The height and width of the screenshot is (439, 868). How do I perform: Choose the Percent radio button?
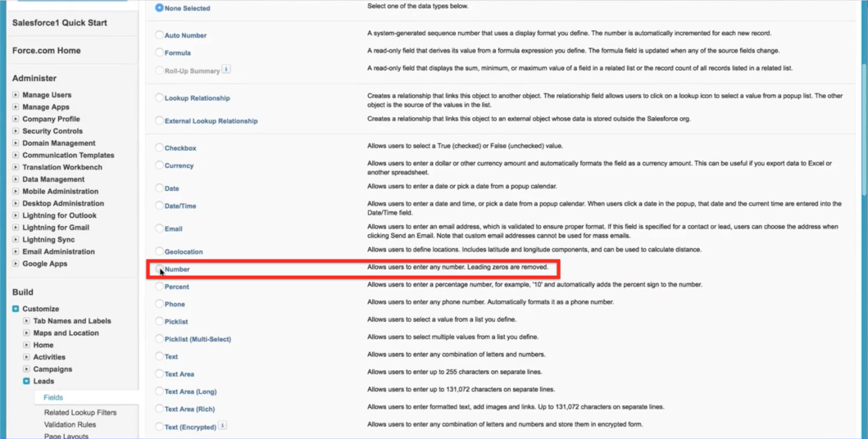coord(160,287)
